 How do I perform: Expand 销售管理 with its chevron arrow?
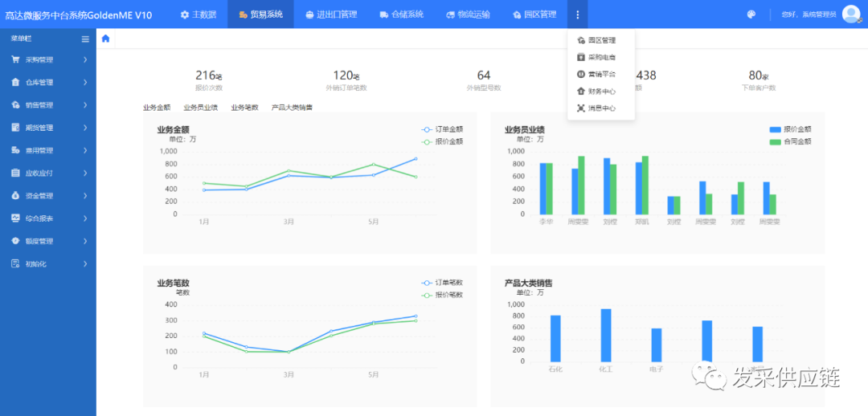pyautogui.click(x=85, y=104)
